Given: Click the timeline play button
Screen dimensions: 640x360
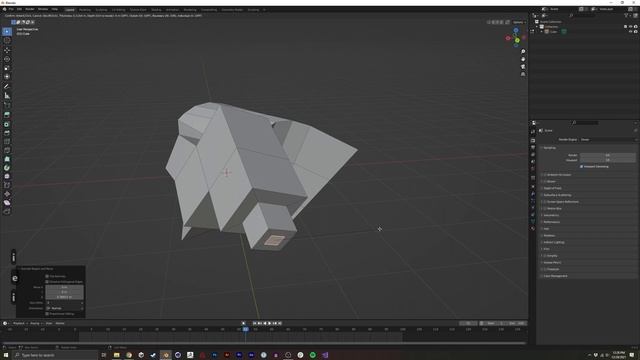Looking at the screenshot, I should tap(269, 323).
